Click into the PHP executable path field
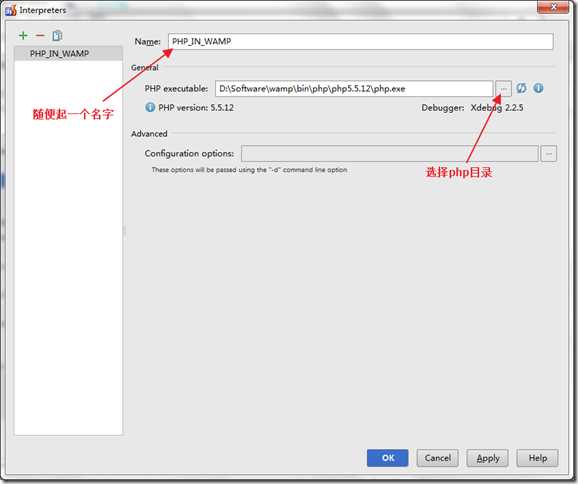The height and width of the screenshot is (484, 578). click(354, 88)
